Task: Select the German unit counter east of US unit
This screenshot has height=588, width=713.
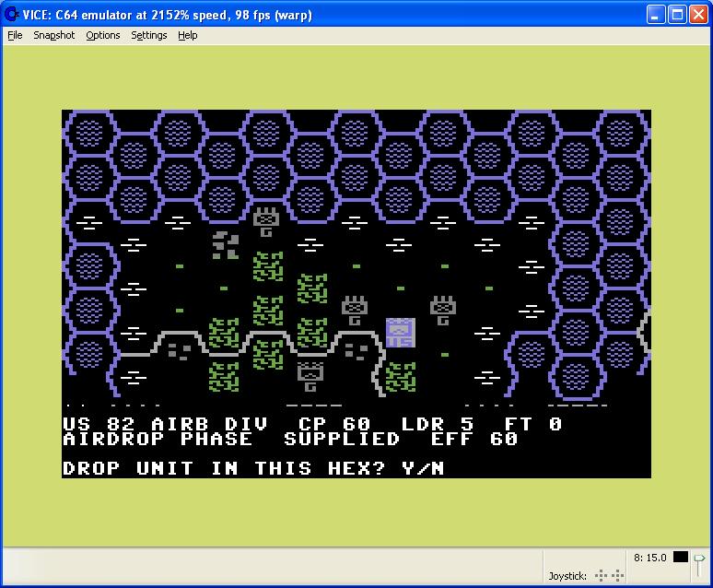Action: click(443, 311)
